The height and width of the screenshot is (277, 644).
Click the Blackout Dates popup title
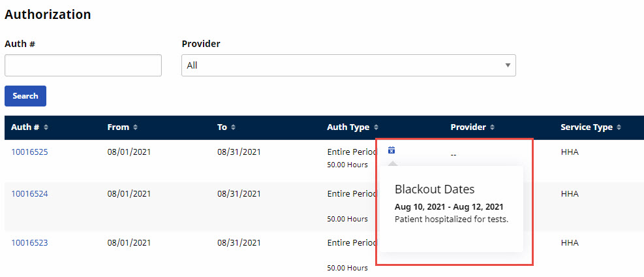click(435, 189)
